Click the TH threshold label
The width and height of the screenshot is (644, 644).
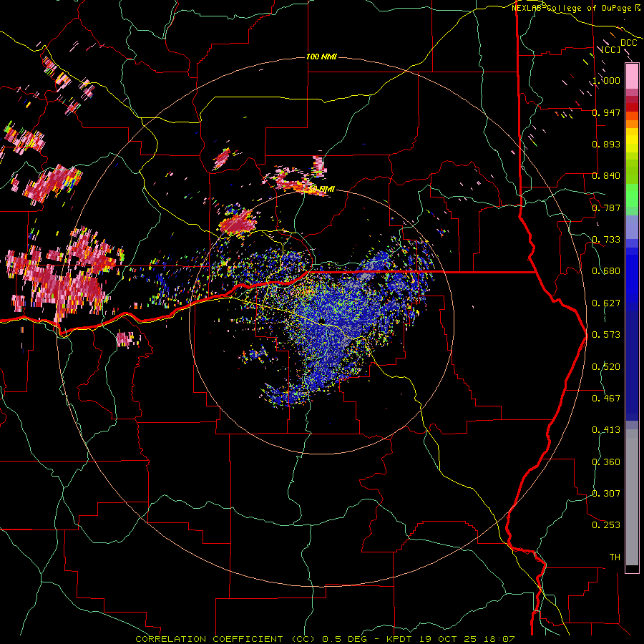[x=615, y=557]
